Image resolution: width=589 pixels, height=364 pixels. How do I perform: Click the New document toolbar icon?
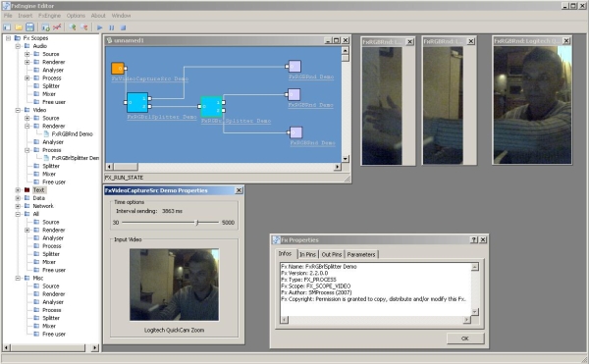pos(7,27)
